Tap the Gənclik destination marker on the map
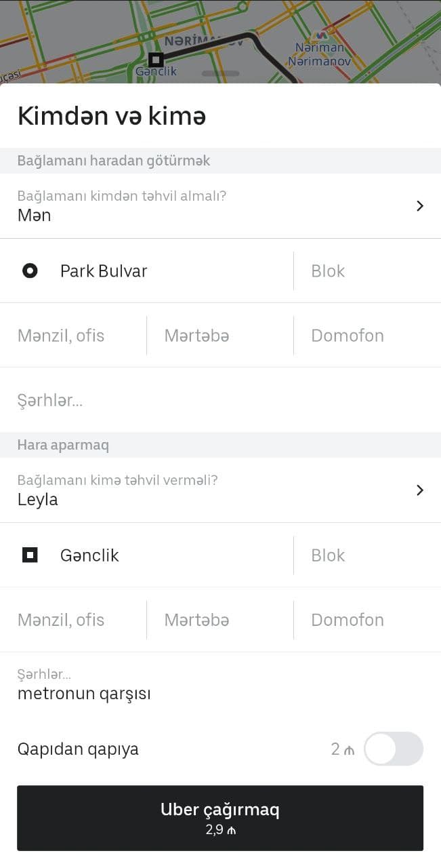This screenshot has height=868, width=441. (x=156, y=59)
